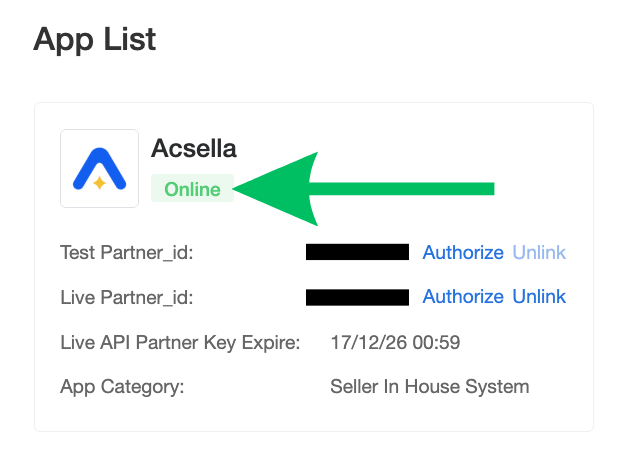Screen dimensions: 630x460
Task: Select the redacted Test Partner_id value
Action: [357, 252]
